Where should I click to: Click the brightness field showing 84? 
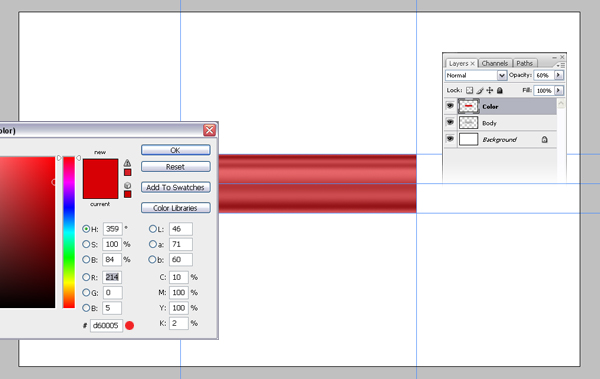[112, 260]
